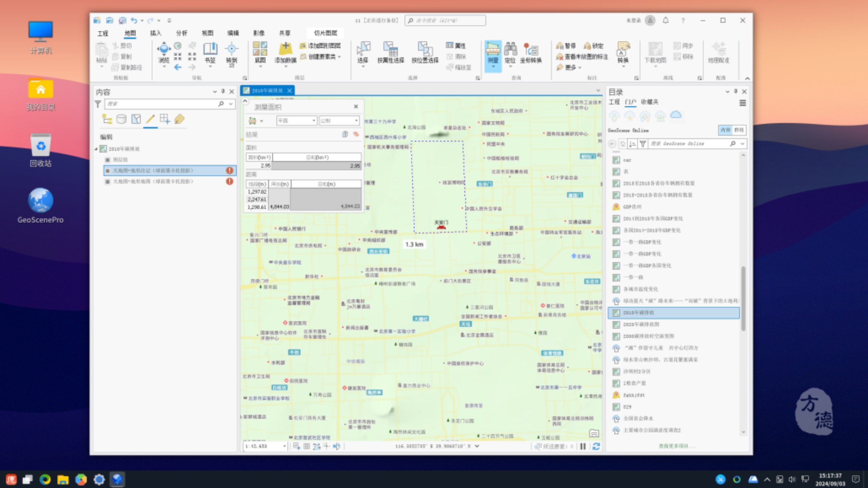Click the command search box

pos(445,20)
